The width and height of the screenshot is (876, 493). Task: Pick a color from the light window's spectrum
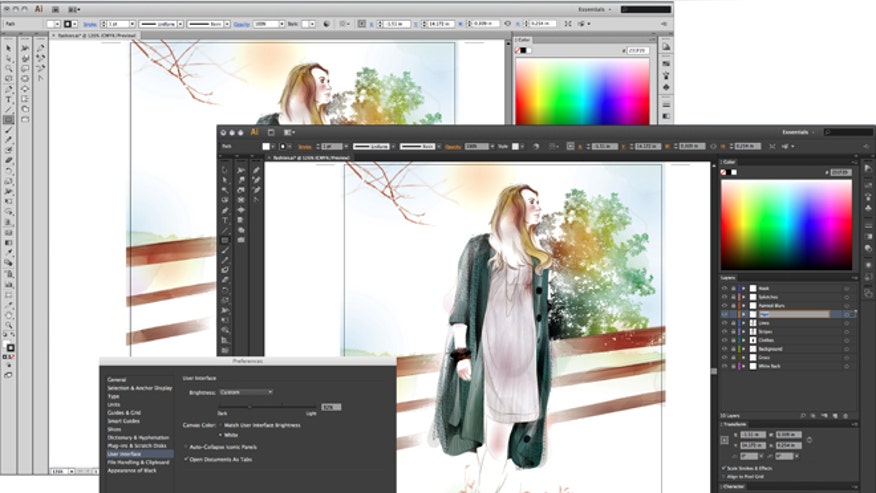[x=582, y=92]
